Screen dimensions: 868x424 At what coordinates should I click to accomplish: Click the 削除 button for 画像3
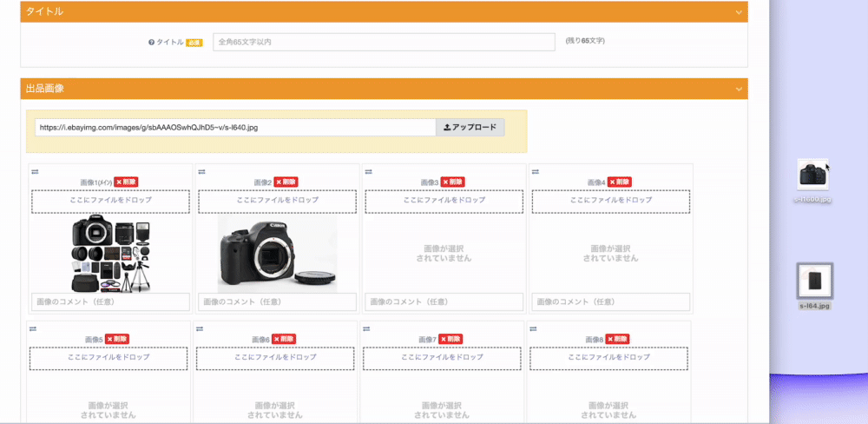coord(453,182)
